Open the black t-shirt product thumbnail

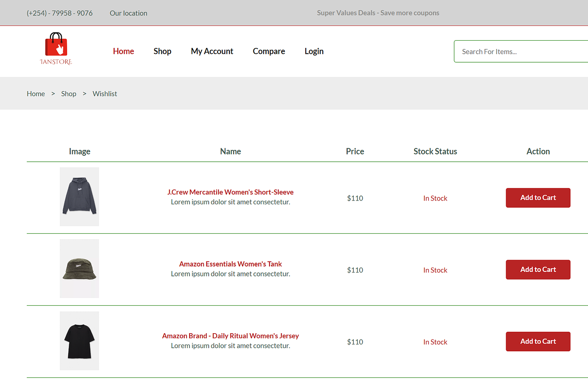[79, 341]
